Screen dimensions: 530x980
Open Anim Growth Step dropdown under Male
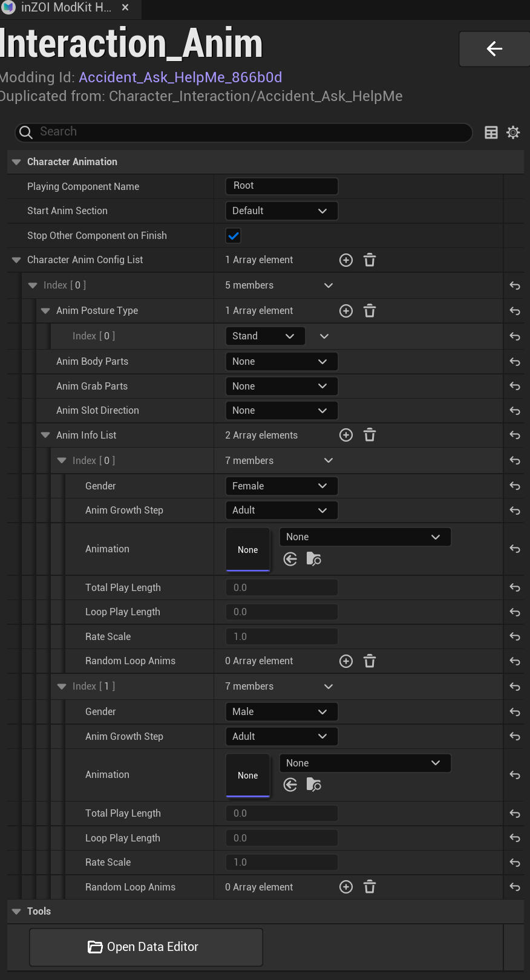tap(281, 736)
